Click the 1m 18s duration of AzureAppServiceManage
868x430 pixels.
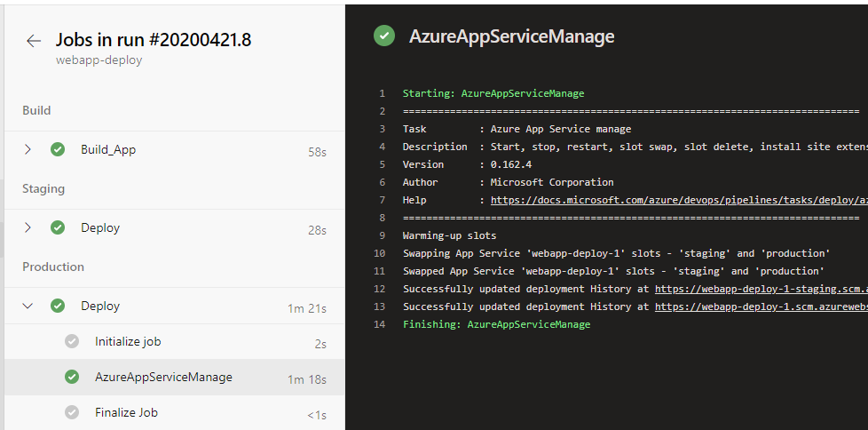307,379
